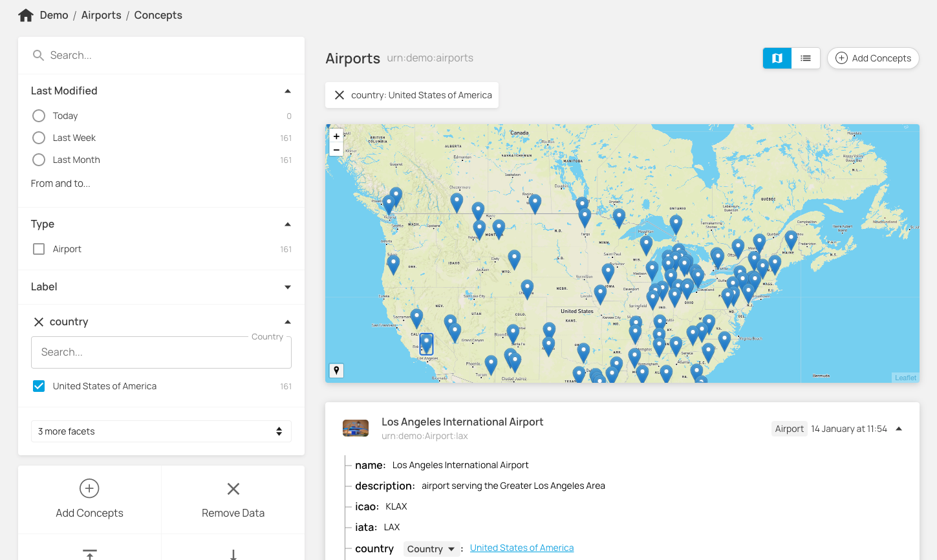
Task: Switch to list view
Action: tap(806, 58)
